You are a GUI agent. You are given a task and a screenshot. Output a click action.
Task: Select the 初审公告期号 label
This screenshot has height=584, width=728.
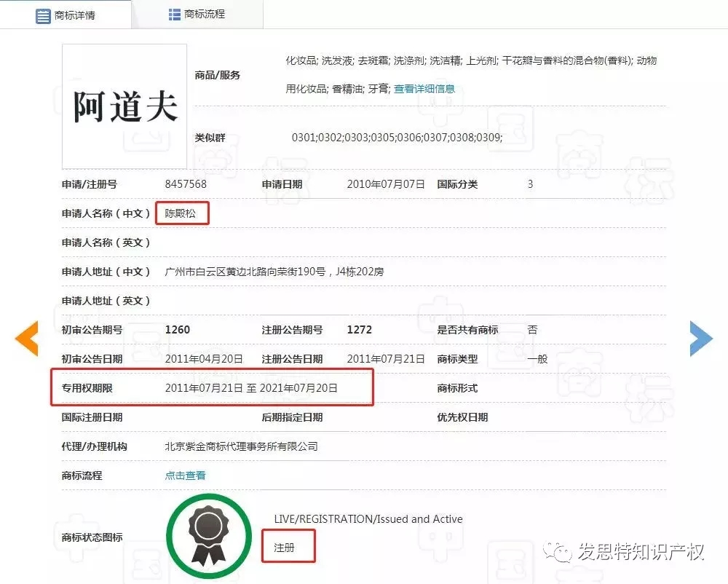[92, 330]
